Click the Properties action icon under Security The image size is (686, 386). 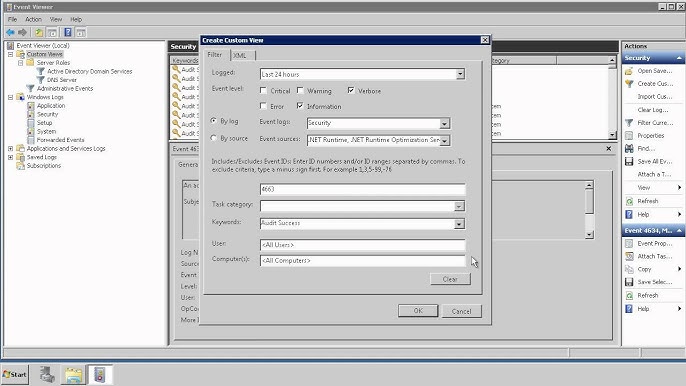click(x=629, y=136)
